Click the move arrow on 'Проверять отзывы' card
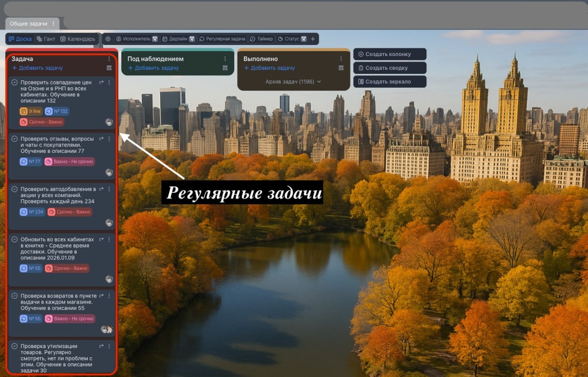Screen dimensions: 588x377 tap(101, 139)
